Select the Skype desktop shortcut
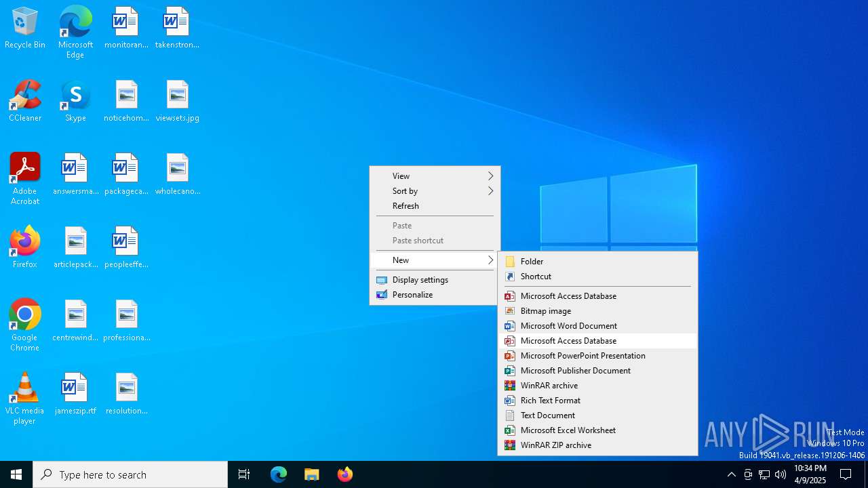 point(75,102)
